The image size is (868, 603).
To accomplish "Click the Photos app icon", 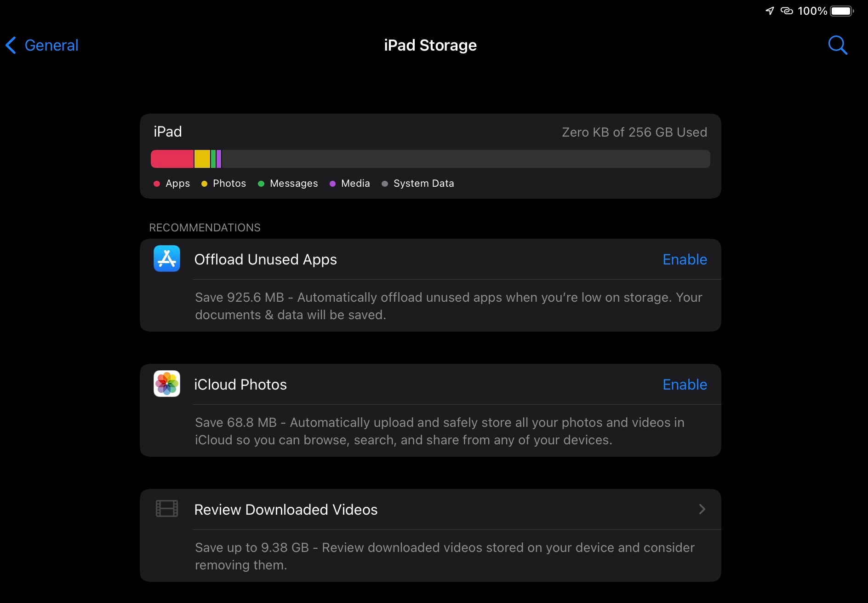I will (x=166, y=384).
